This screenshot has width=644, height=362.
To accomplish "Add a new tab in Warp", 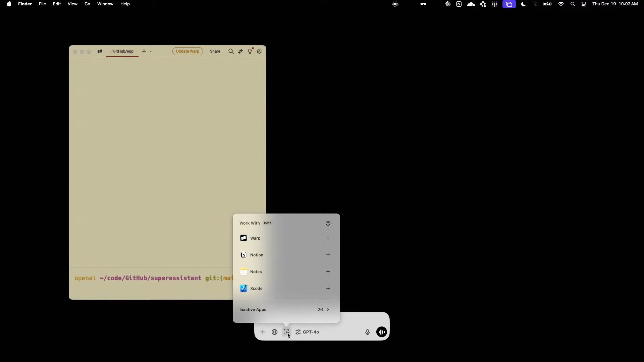I will [x=144, y=51].
